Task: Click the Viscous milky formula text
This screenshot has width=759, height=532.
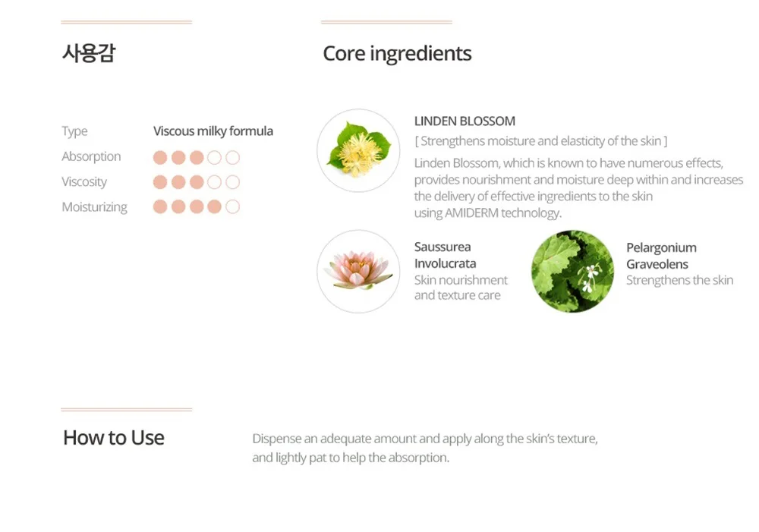Action: click(x=213, y=131)
